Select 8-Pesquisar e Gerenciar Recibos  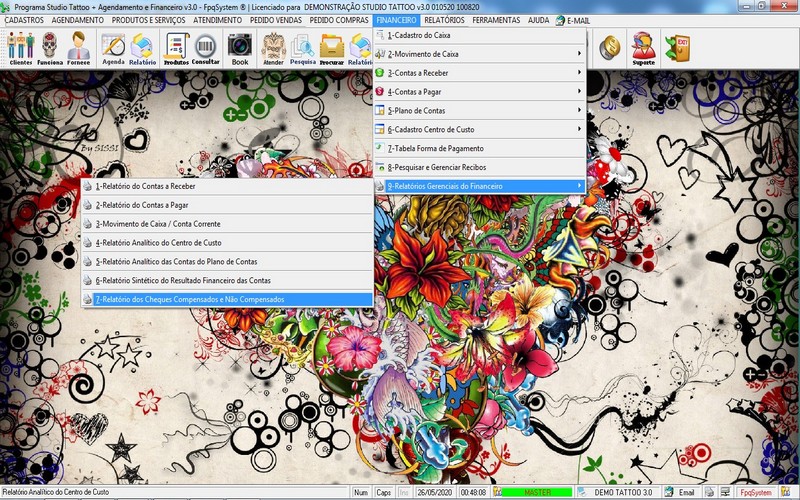pos(480,167)
